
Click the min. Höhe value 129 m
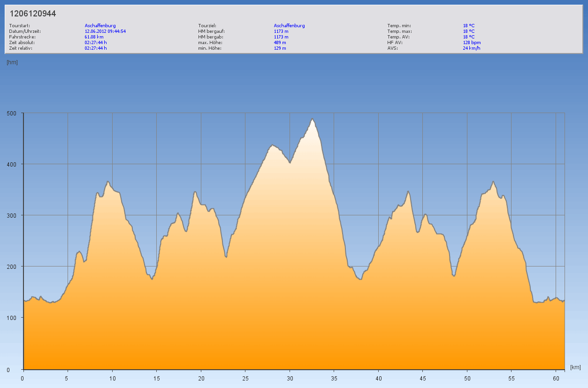(280, 48)
